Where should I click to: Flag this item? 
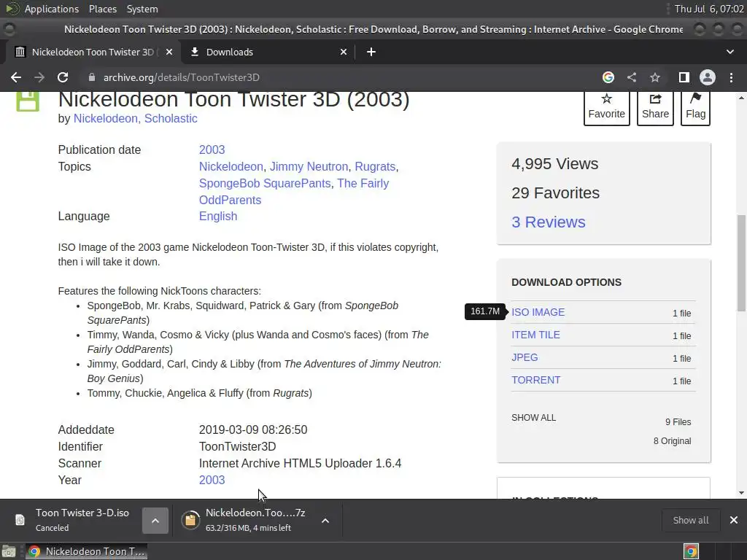(695, 108)
